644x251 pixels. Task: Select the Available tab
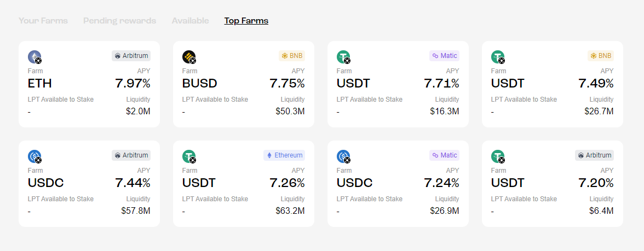click(190, 21)
